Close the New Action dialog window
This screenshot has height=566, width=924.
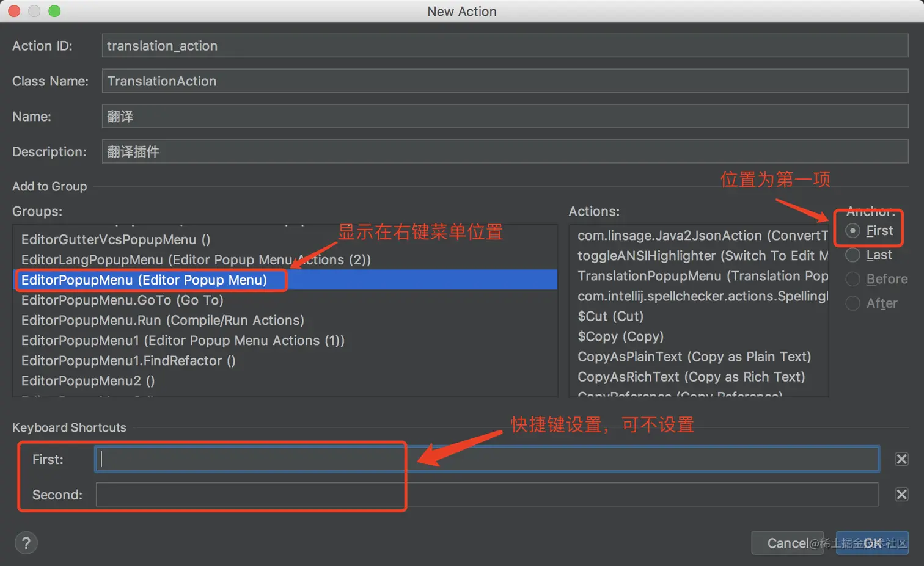14,11
